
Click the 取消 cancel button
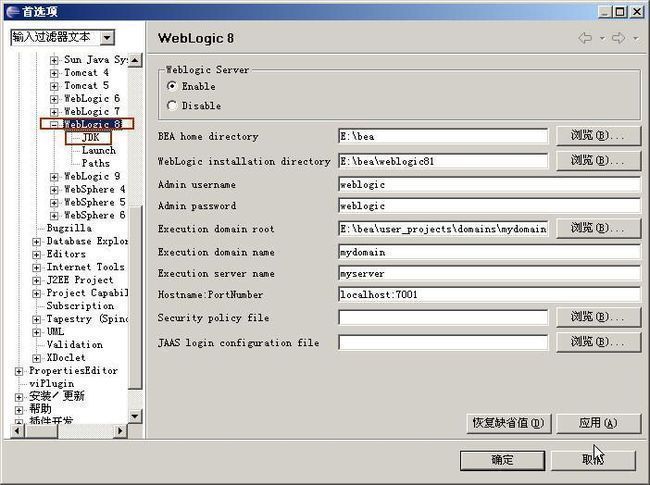point(593,460)
